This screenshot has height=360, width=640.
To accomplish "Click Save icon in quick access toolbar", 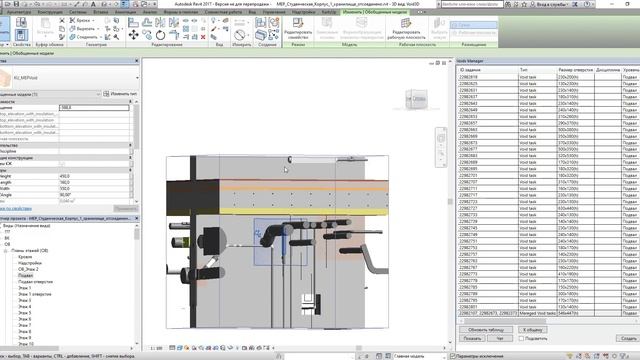I will (16, 4).
